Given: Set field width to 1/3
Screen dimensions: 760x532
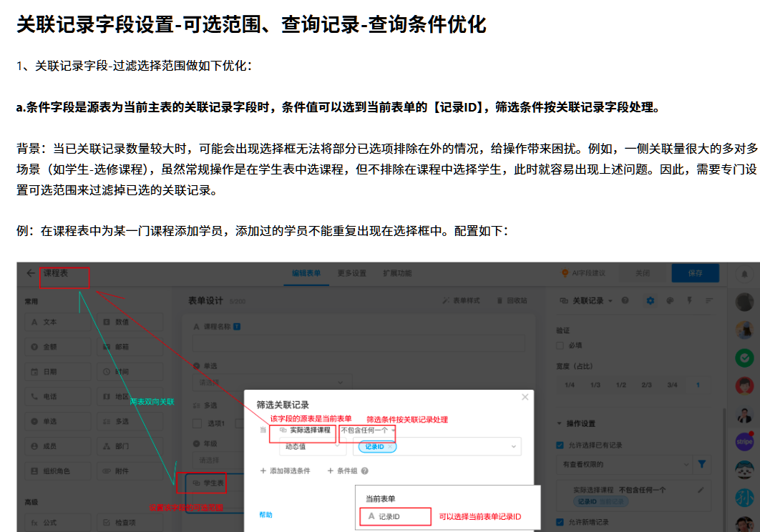Looking at the screenshot, I should [595, 385].
